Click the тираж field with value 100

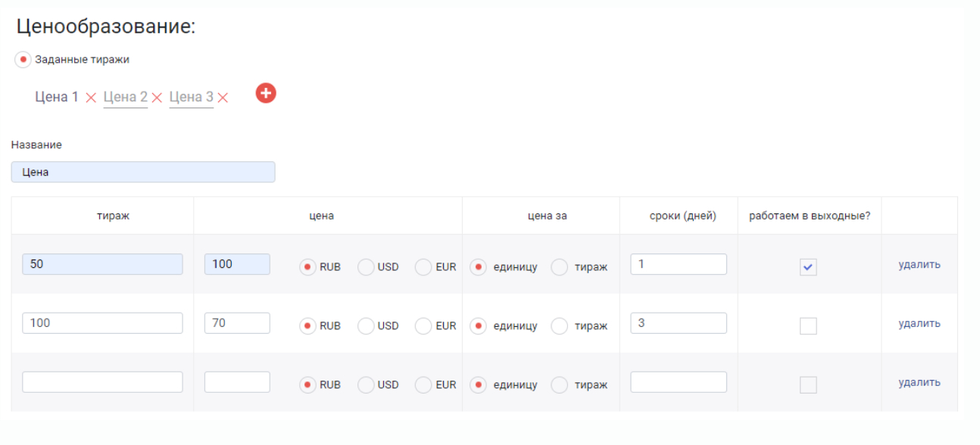click(102, 323)
